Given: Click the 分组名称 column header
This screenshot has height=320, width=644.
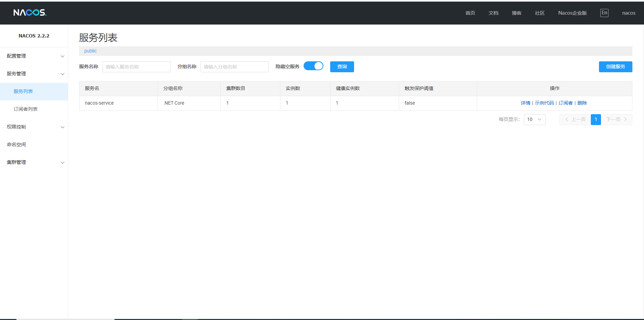Looking at the screenshot, I should point(189,89).
